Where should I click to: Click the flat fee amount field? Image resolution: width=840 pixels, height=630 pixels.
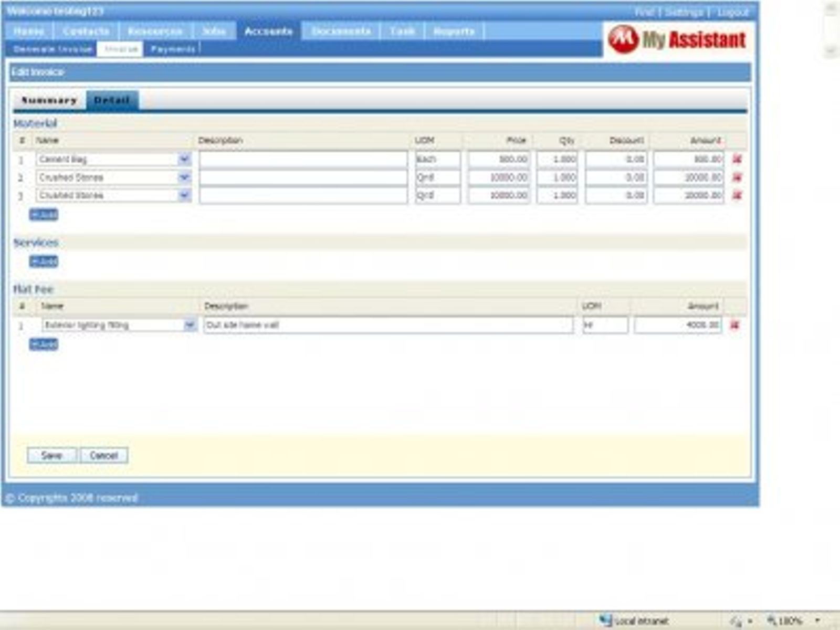(x=678, y=325)
